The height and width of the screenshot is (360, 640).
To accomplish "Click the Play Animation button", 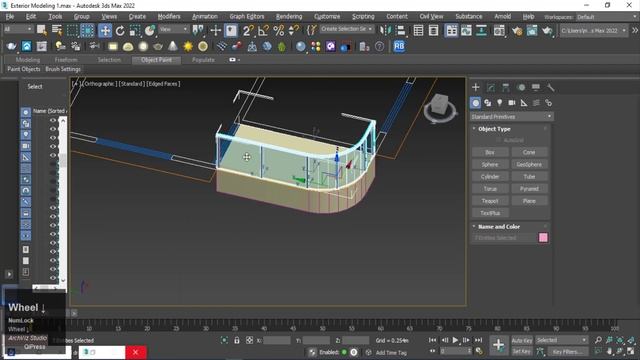I will [x=455, y=340].
